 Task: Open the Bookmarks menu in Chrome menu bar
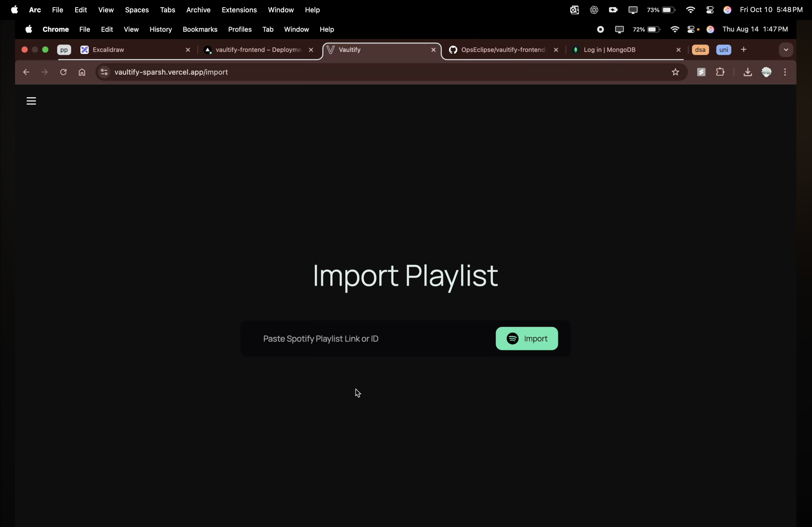[200, 30]
